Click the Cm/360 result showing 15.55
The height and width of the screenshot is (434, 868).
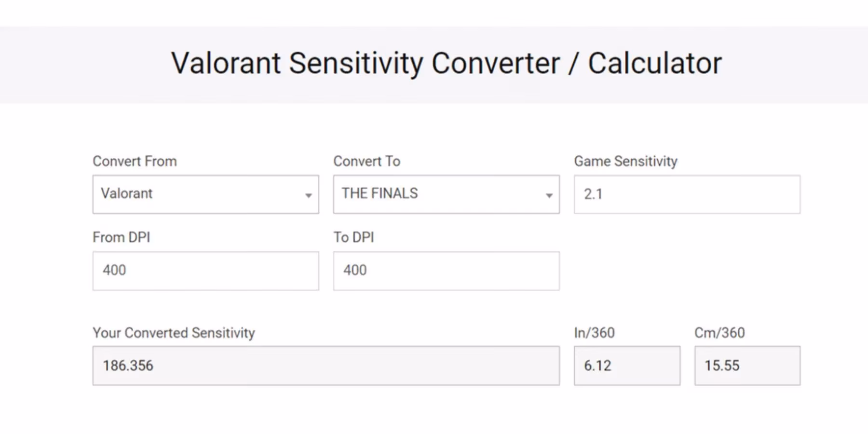747,366
